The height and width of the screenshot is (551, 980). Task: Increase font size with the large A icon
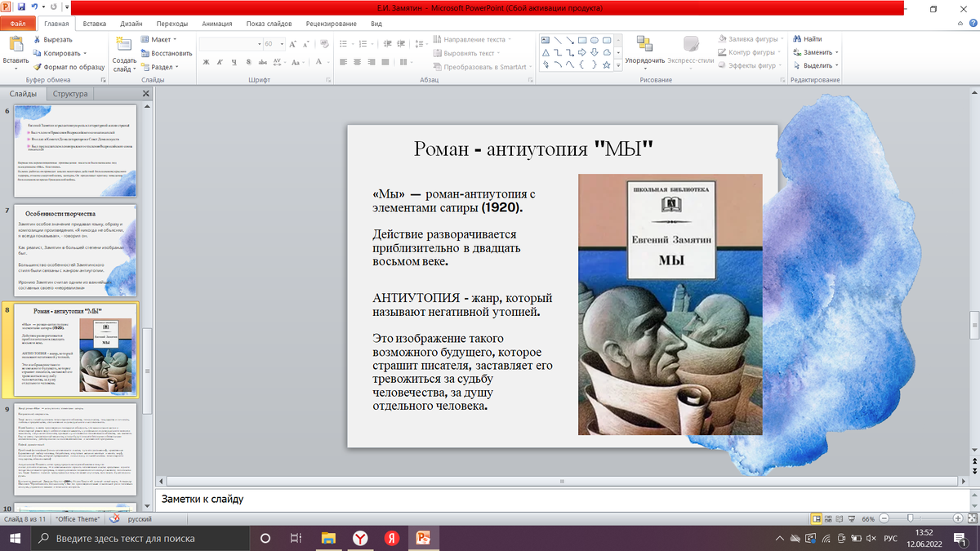click(x=294, y=43)
